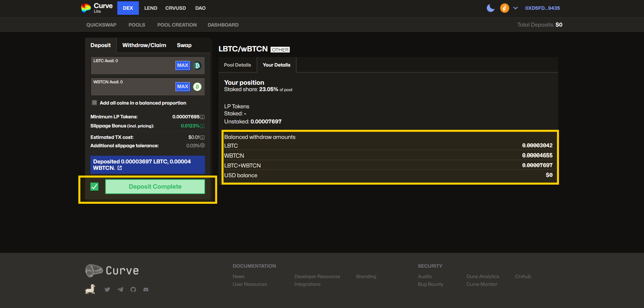The width and height of the screenshot is (644, 308).
Task: Open Developer Resources link
Action: [x=317, y=276]
